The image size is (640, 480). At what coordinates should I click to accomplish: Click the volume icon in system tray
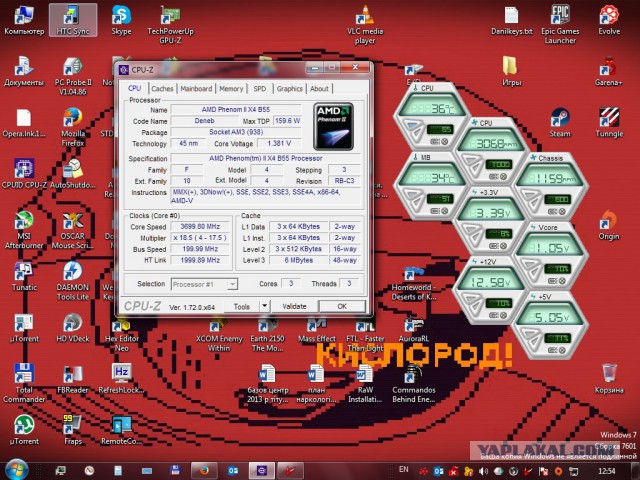click(483, 471)
